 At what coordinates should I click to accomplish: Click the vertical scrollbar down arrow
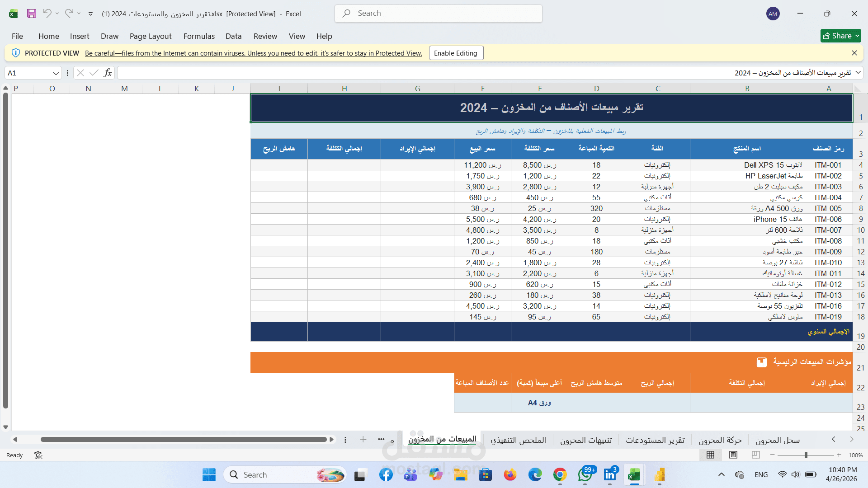point(5,427)
